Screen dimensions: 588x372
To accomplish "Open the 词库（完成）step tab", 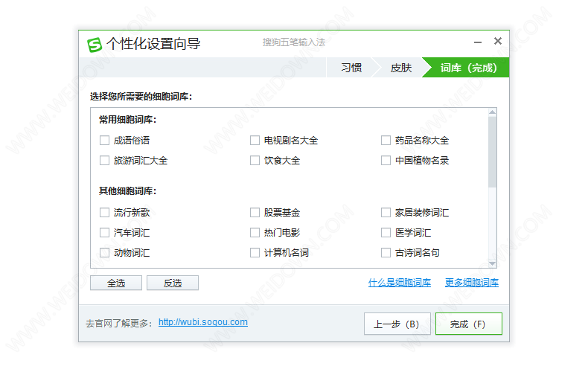I will 468,68.
